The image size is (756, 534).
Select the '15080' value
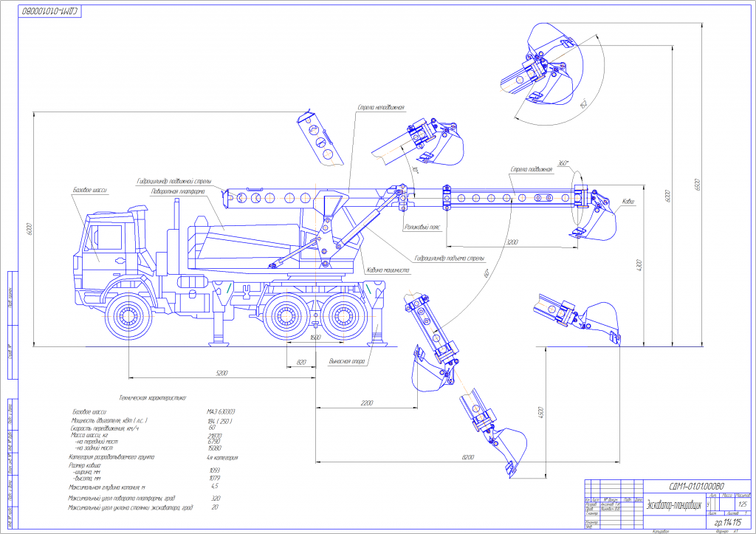point(215,448)
